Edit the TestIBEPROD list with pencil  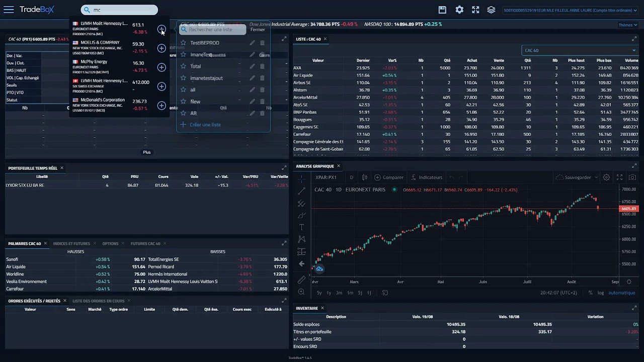[x=253, y=43]
